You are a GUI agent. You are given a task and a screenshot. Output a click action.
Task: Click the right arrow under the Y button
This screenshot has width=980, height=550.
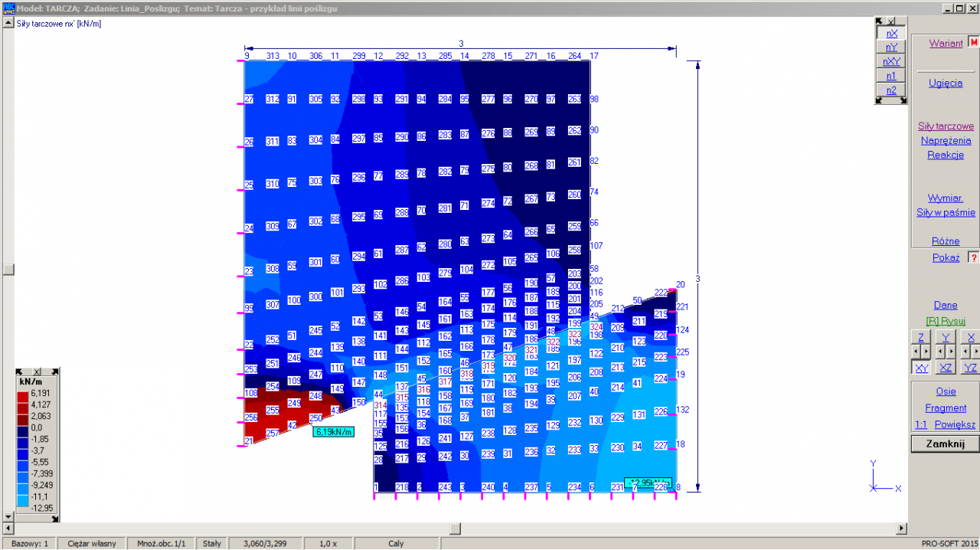coord(950,352)
